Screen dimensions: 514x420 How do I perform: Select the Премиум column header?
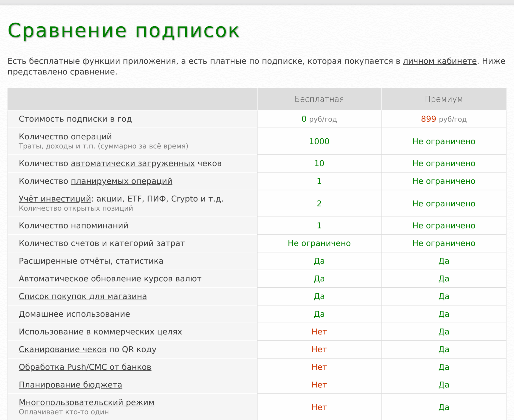(x=444, y=99)
